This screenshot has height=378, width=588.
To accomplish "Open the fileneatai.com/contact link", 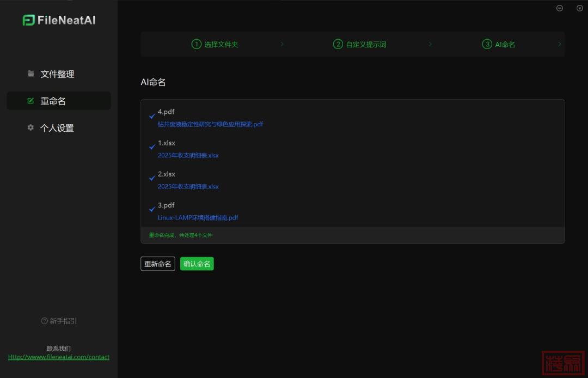I will pos(58,357).
